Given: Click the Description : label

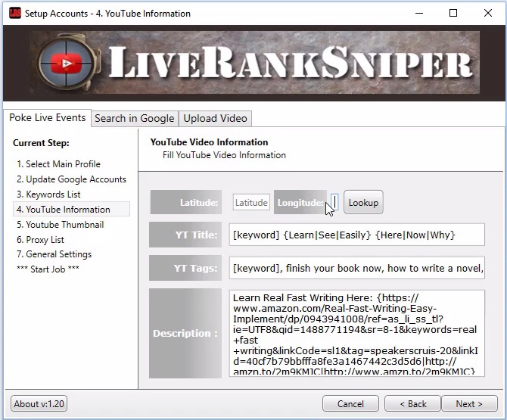Looking at the screenshot, I should tap(185, 333).
